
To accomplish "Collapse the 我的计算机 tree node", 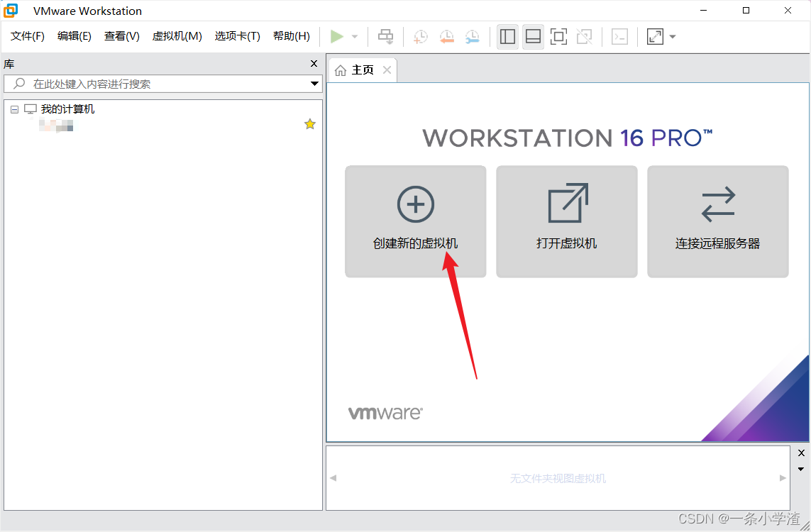I will coord(14,110).
